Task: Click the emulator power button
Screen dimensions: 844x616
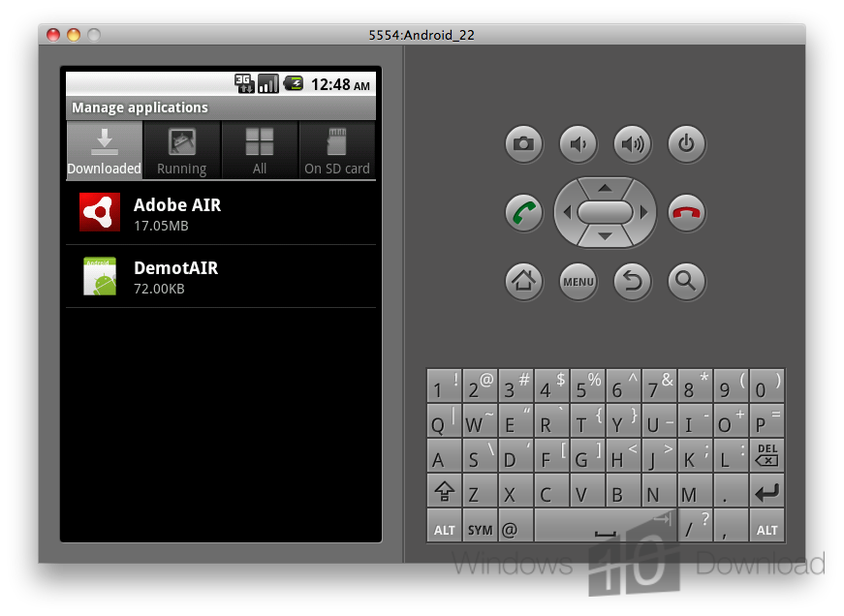Action: point(686,144)
